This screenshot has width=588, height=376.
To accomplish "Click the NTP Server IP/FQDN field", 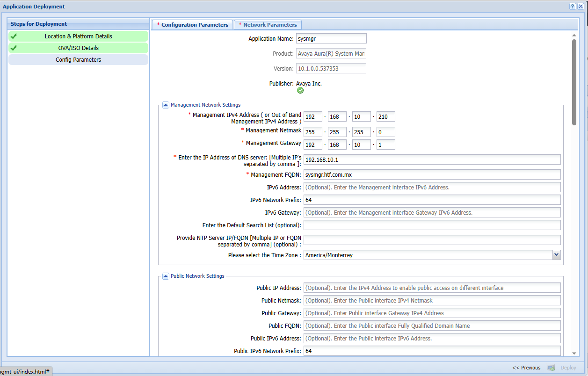I will tap(432, 240).
